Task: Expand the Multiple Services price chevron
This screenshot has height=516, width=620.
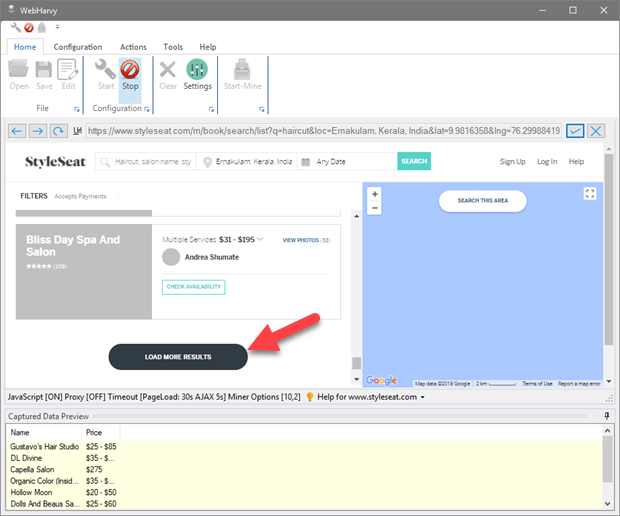Action: click(x=261, y=239)
